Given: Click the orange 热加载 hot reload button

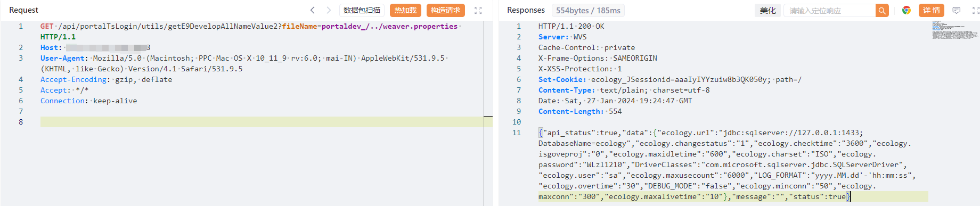Looking at the screenshot, I should tap(405, 10).
